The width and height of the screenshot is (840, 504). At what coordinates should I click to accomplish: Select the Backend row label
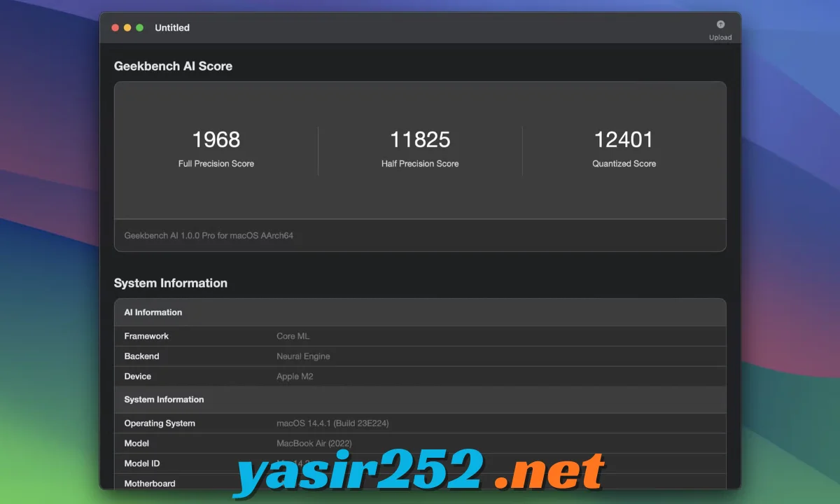pos(141,356)
